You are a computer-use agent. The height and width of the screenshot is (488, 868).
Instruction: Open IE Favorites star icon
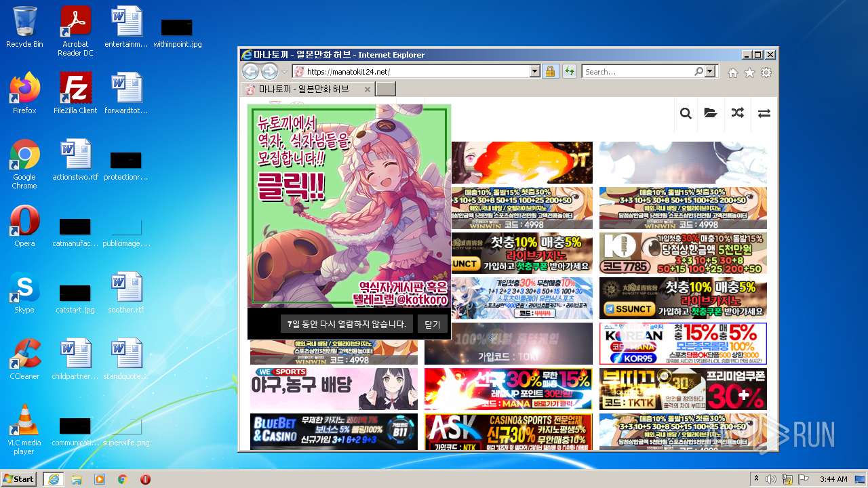pyautogui.click(x=749, y=73)
